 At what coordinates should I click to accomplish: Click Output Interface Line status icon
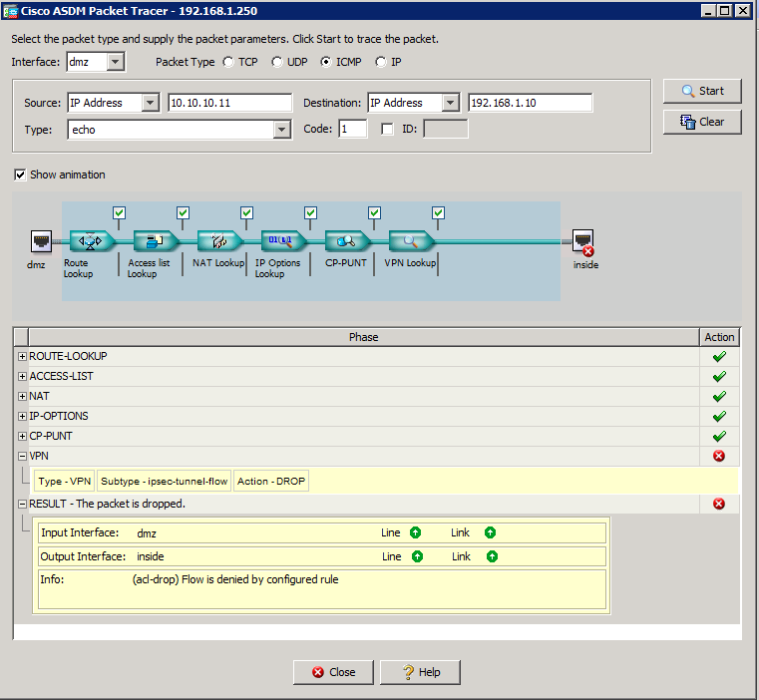pyautogui.click(x=417, y=556)
